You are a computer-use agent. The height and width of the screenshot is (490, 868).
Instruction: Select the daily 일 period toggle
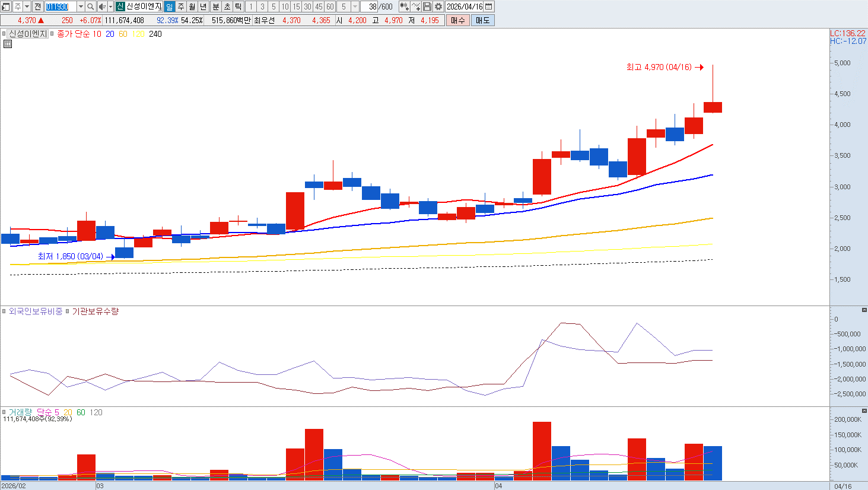[x=170, y=7]
